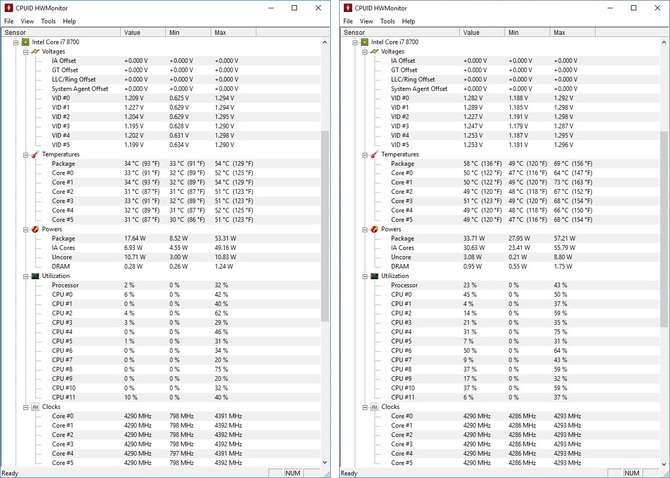Click the Temperatures thermometer icon in left window
The height and width of the screenshot is (478, 670).
point(35,154)
